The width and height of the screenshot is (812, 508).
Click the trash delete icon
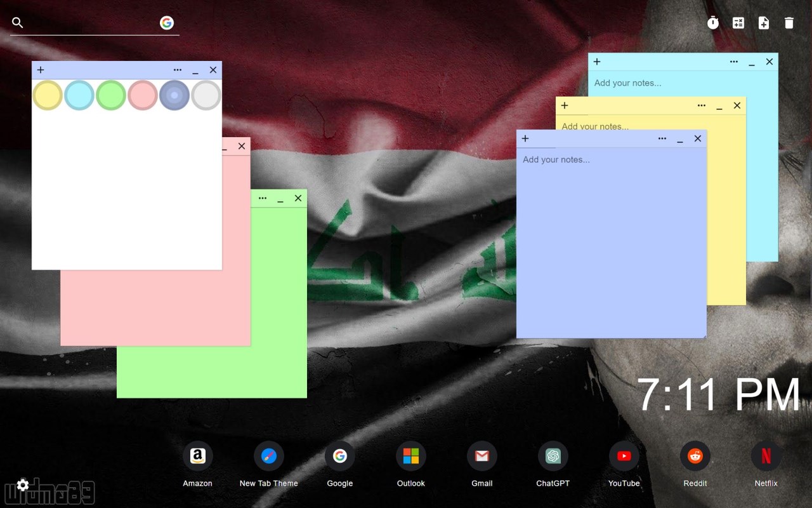point(789,23)
